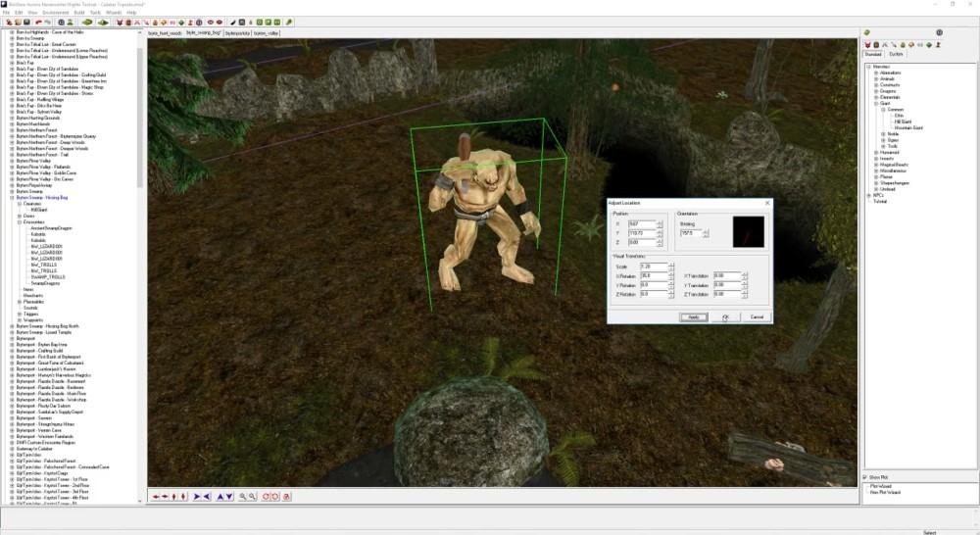The image size is (980, 535).
Task: Click the blue pitch-up camera arrow
Action: tap(220, 496)
